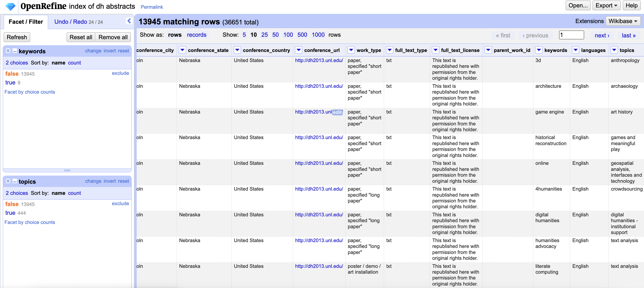Open conference_state column menu arrow
The height and width of the screenshot is (288, 644).
(x=182, y=50)
